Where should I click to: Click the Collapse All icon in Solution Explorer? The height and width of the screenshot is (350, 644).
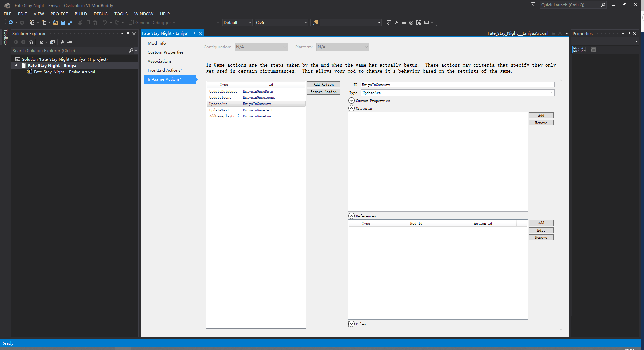pos(52,42)
